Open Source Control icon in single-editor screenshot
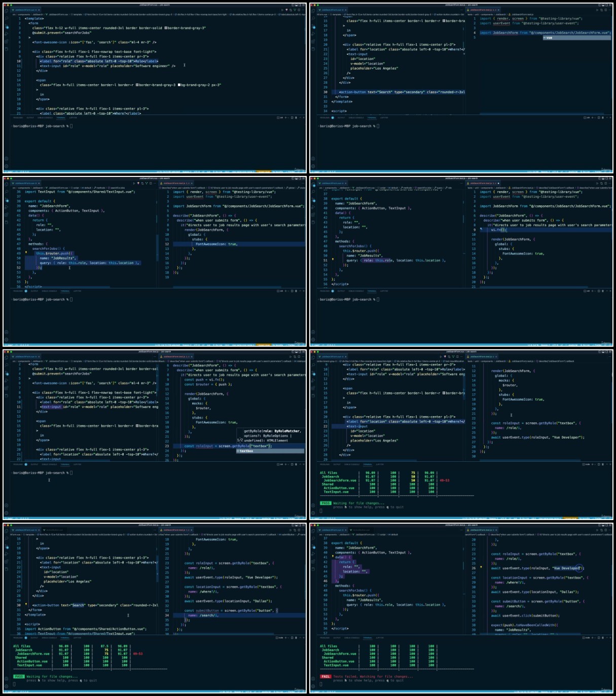The height and width of the screenshot is (696, 616). 6,26
